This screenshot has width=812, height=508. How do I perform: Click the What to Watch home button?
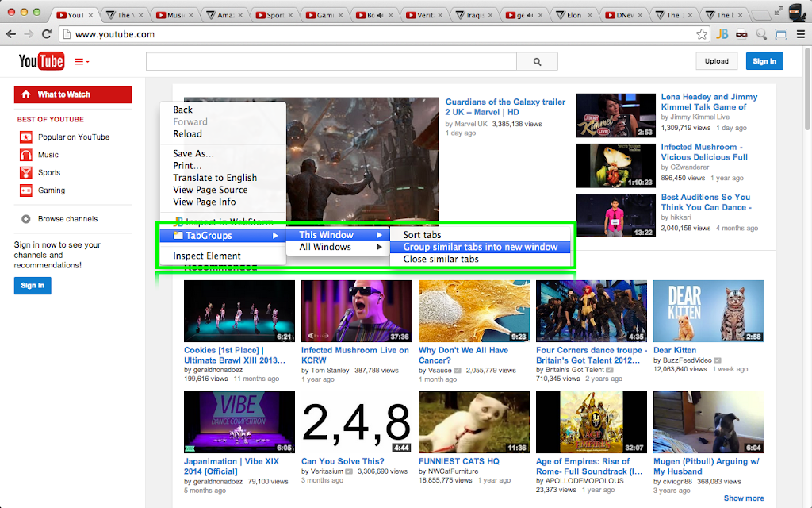tap(72, 94)
